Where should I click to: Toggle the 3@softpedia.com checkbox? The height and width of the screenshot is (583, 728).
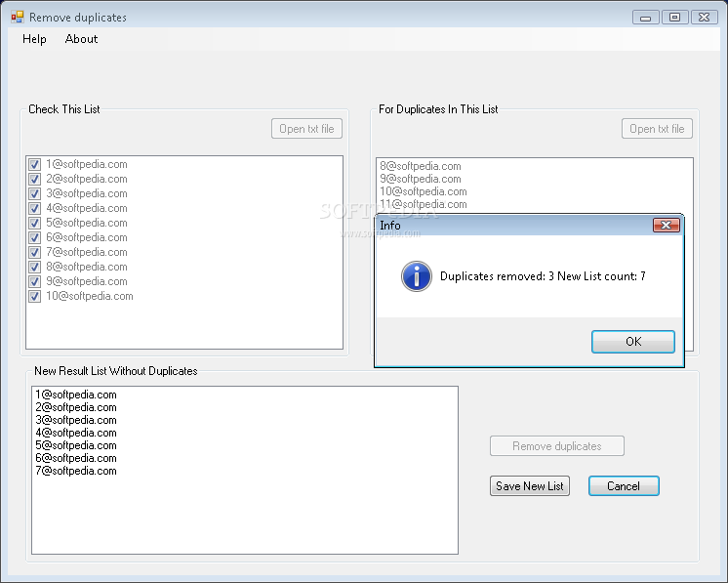tap(34, 193)
